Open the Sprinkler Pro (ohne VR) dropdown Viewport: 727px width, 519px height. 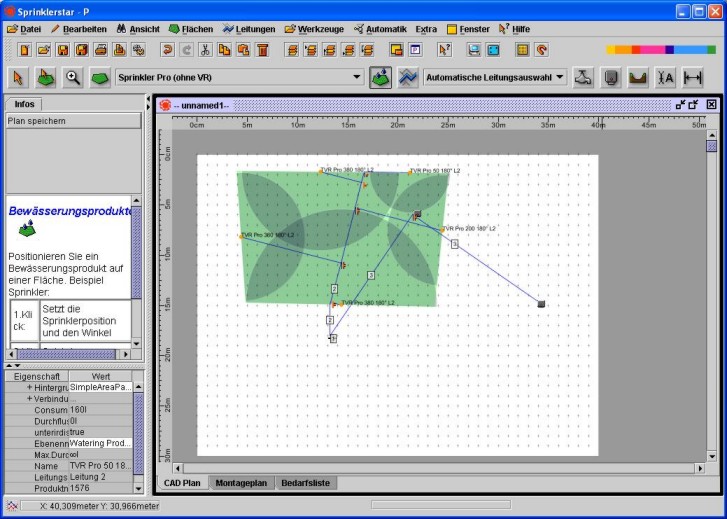point(357,77)
